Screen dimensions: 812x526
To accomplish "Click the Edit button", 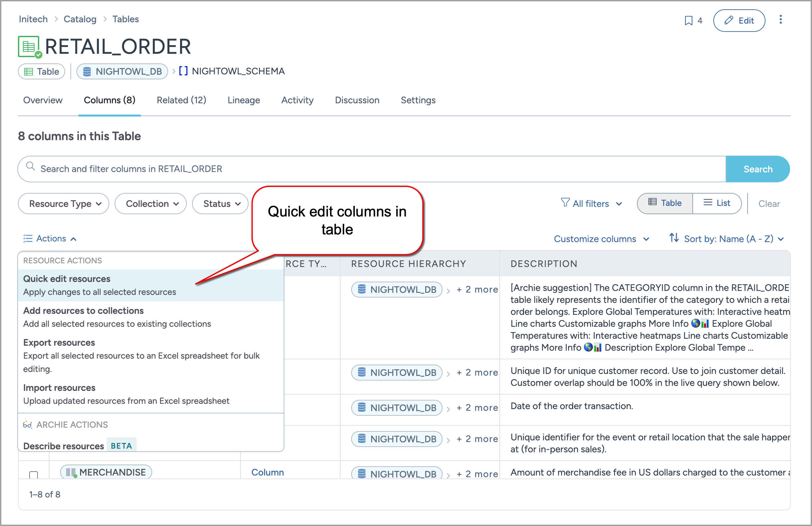I will tap(739, 21).
